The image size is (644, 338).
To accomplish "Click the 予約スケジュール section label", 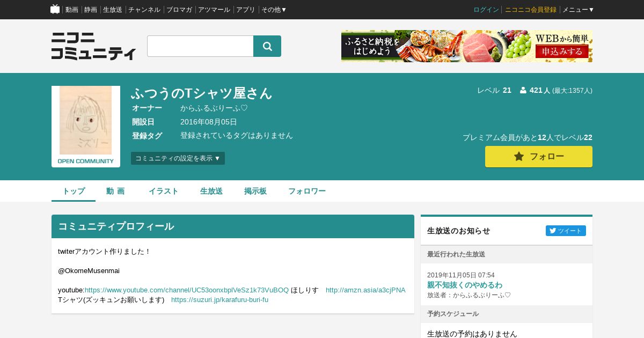I will pyautogui.click(x=453, y=314).
